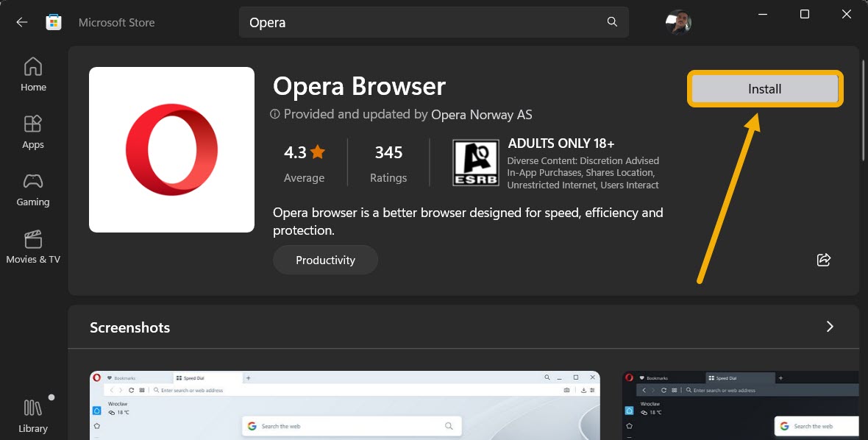Viewport: 868px width, 440px height.
Task: Click the search magnifier icon
Action: pos(611,21)
